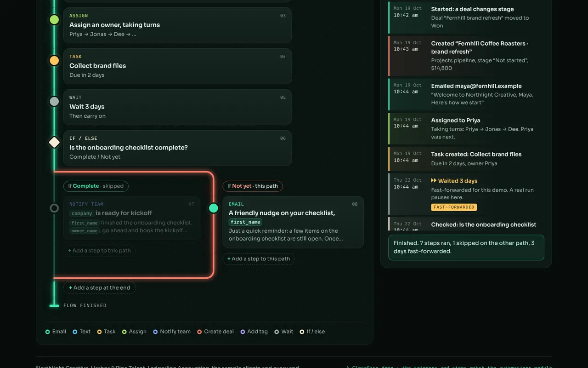
Task: Click the Create deal legend dot
Action: pos(199,332)
